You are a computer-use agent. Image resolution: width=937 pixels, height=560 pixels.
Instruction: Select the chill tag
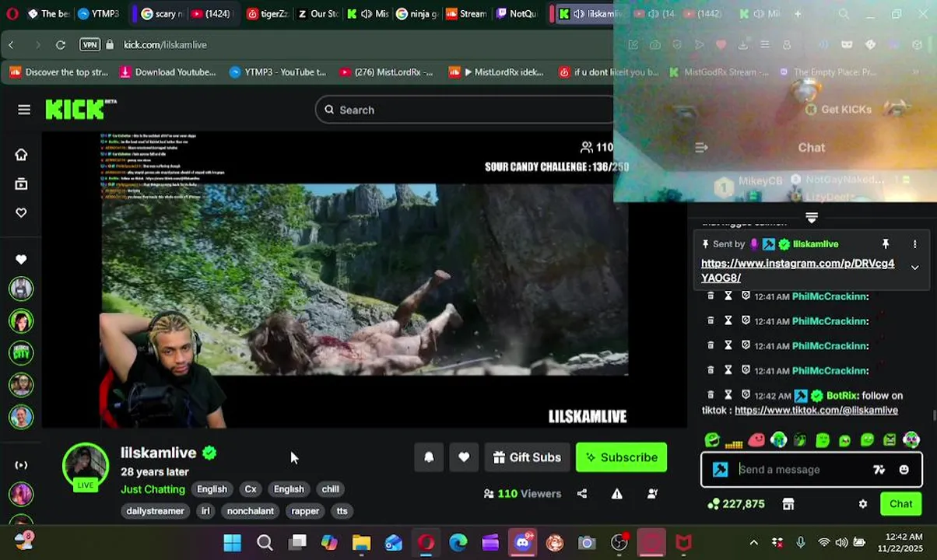(330, 489)
